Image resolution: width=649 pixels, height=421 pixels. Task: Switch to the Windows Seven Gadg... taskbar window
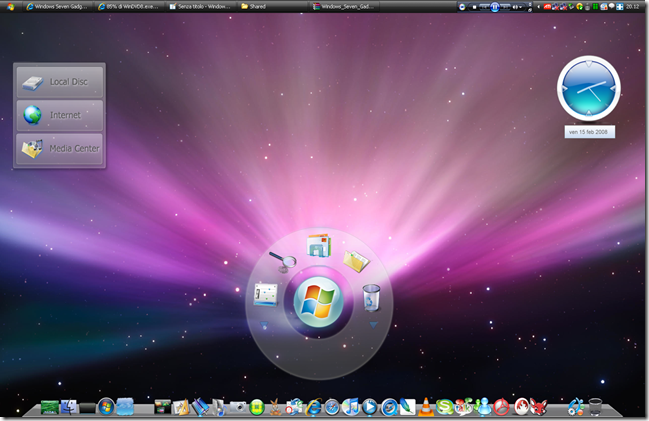click(61, 6)
